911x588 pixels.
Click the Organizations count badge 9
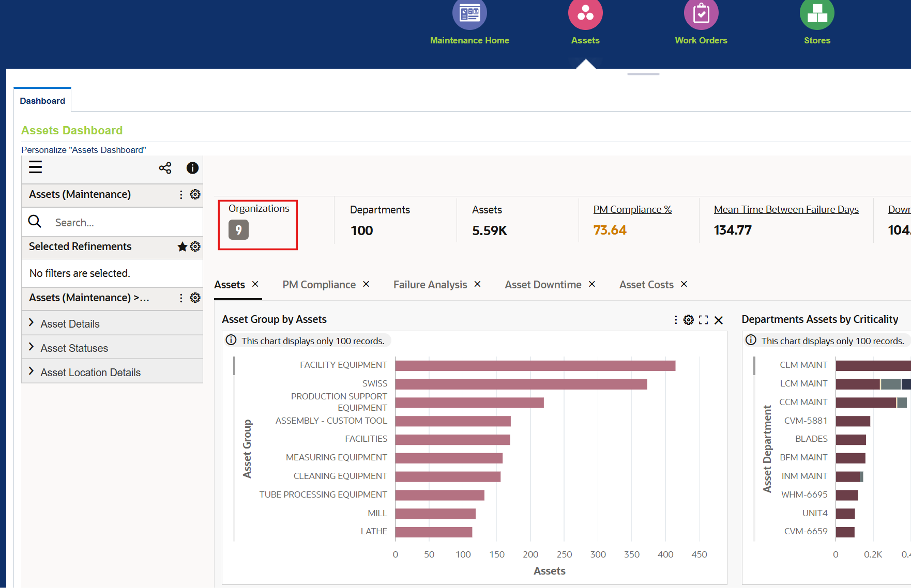point(238,230)
